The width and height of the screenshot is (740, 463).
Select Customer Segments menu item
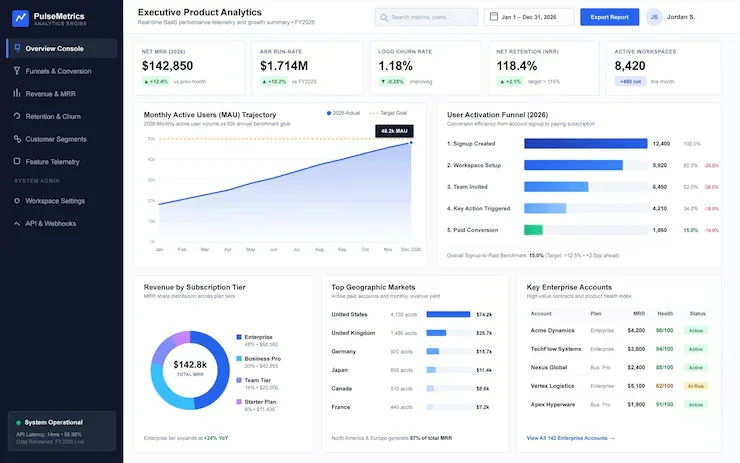tap(62, 139)
